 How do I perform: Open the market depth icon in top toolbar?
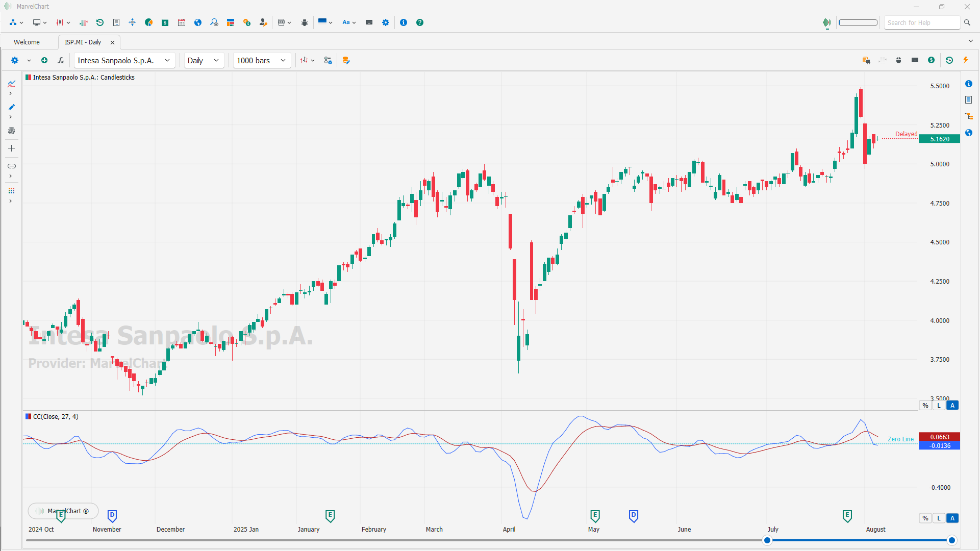pyautogui.click(x=84, y=22)
